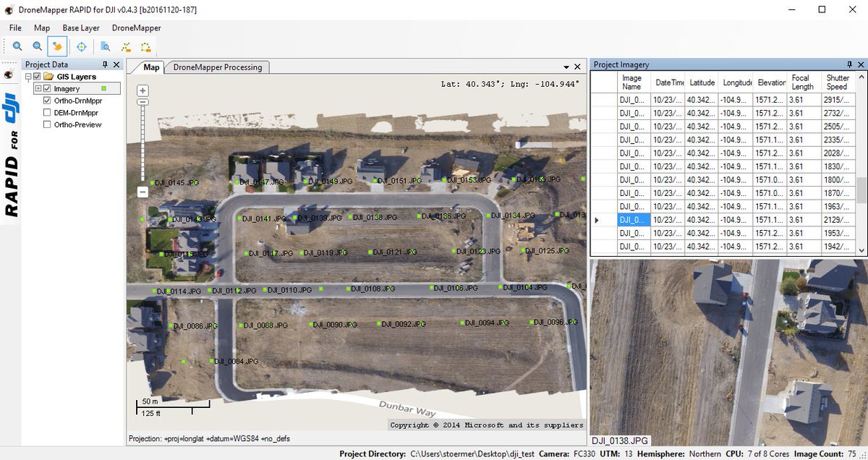This screenshot has width=868, height=460.
Task: Enable the Ortho-Preview layer
Action: point(47,124)
